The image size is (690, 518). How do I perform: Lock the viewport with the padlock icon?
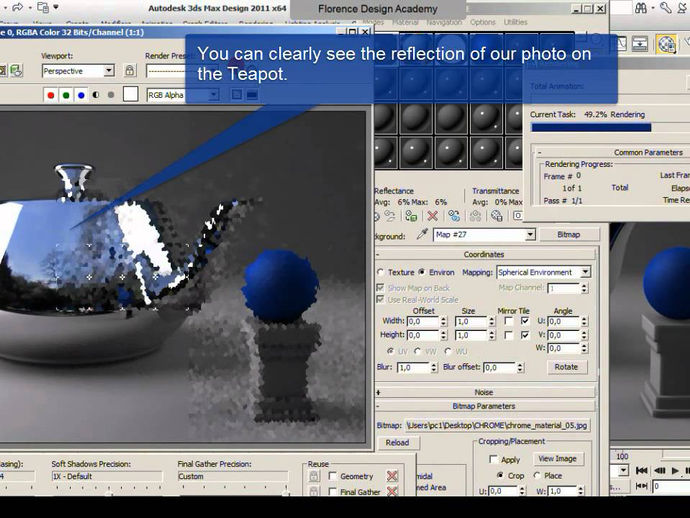click(129, 70)
